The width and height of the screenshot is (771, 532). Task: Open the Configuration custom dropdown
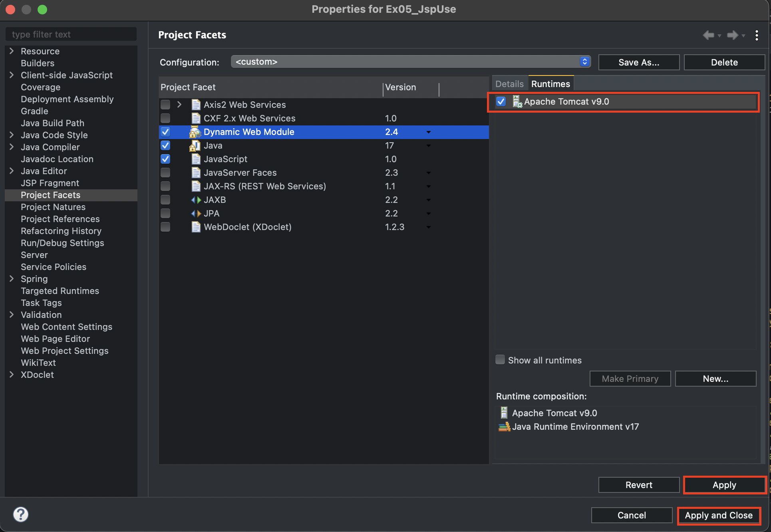click(411, 62)
